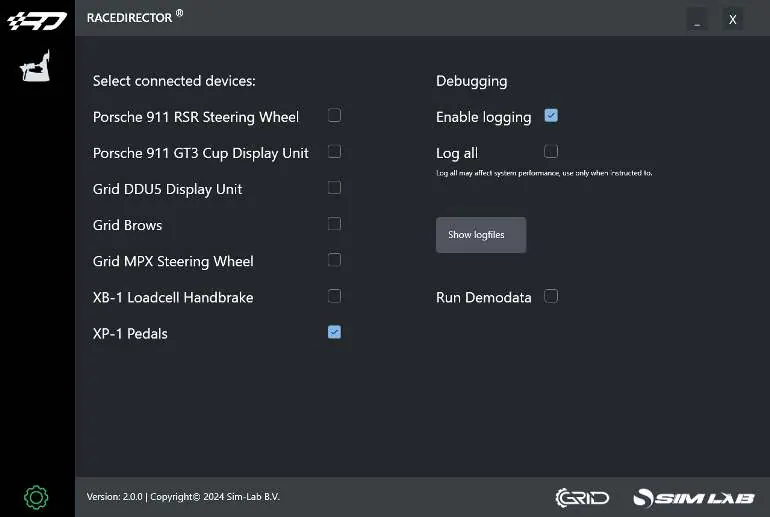
Task: Click the 'Log all' label text
Action: click(457, 154)
